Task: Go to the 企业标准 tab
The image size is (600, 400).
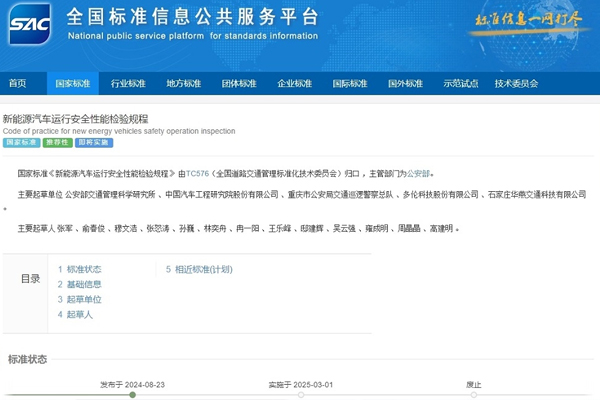Action: point(294,83)
